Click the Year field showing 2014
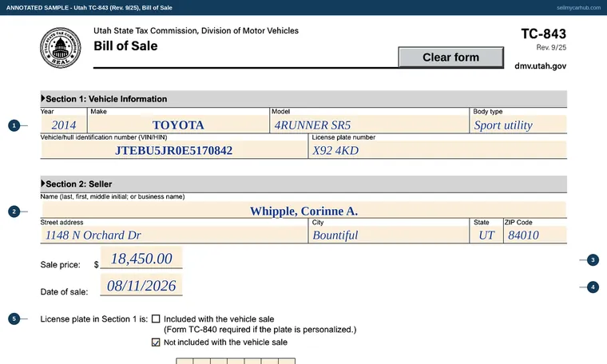The width and height of the screenshot is (607, 364). [64, 125]
